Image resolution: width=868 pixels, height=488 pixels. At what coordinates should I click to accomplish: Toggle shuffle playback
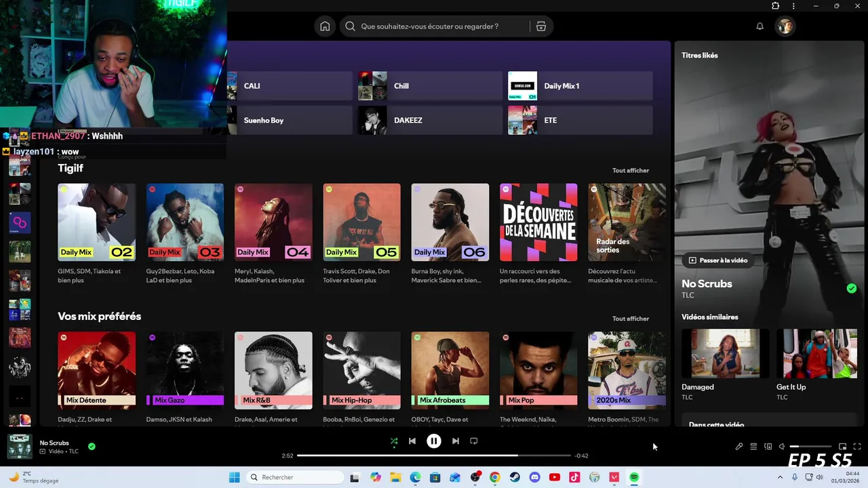[394, 441]
